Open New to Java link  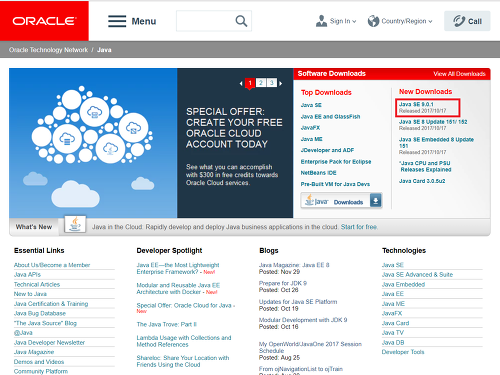pos(30,294)
